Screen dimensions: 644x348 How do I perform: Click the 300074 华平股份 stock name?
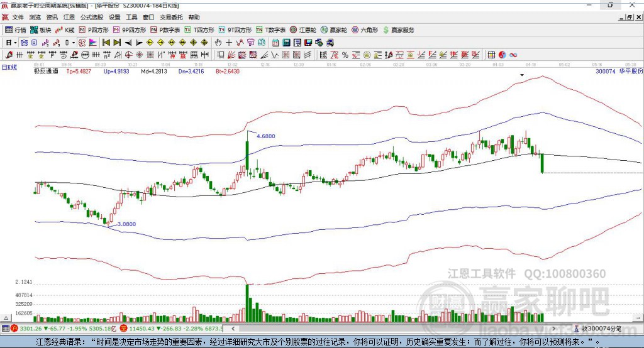point(619,72)
